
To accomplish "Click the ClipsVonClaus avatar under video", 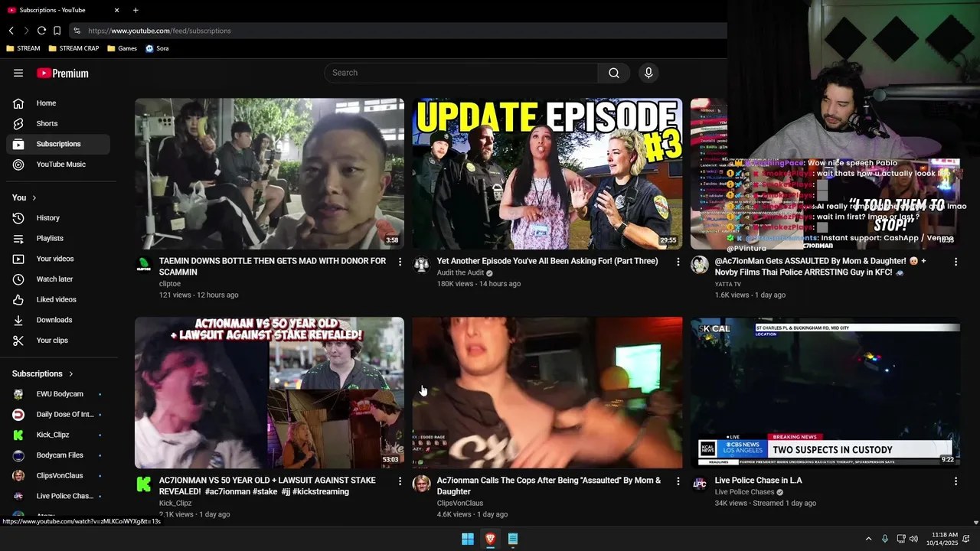I will [x=422, y=484].
